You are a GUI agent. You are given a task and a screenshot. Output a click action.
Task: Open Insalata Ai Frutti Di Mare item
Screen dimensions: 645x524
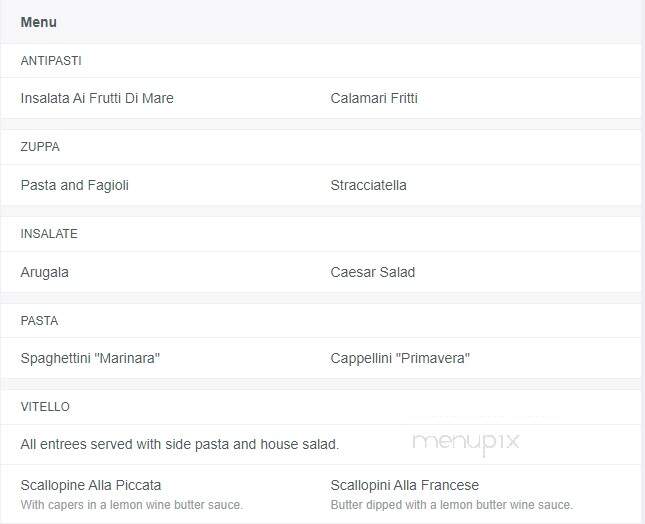pos(97,98)
